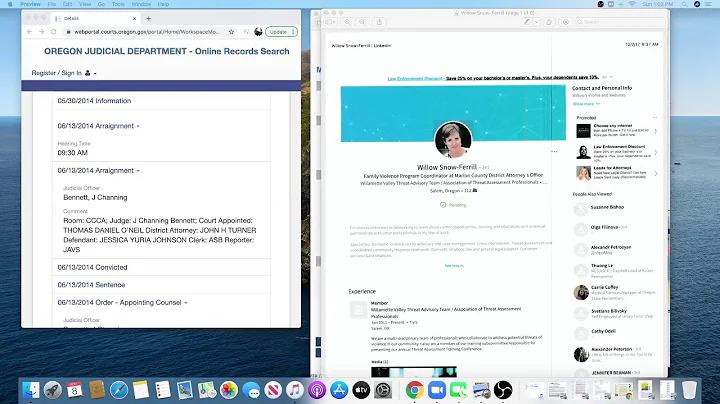Open Photos from the Dock
This screenshot has height=404, width=720.
tap(229, 390)
